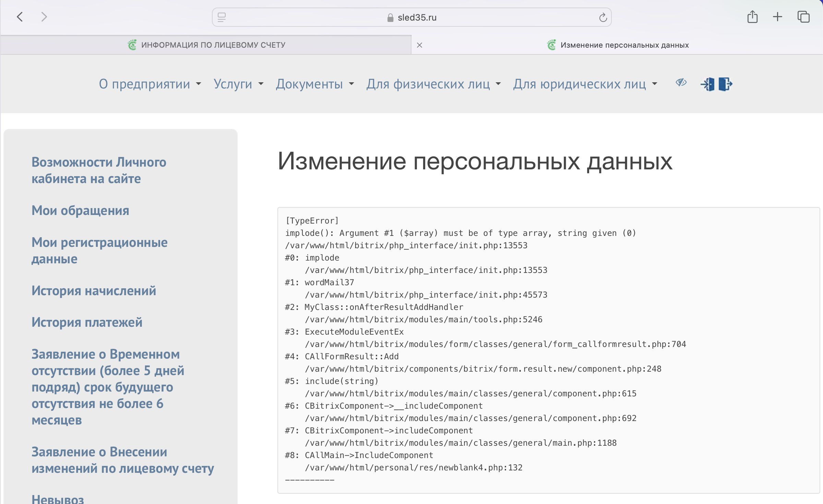The image size is (823, 504).
Task: Open the История платежей link
Action: (x=87, y=322)
